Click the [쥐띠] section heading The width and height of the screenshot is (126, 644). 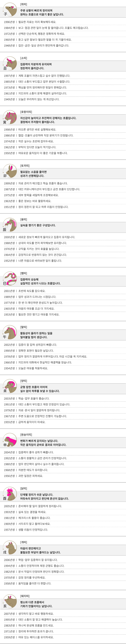pyautogui.click(x=24, y=4)
